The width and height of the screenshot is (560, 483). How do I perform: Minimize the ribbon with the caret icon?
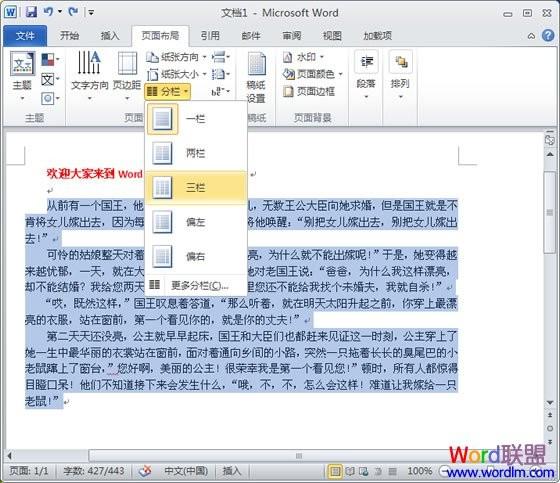click(531, 36)
